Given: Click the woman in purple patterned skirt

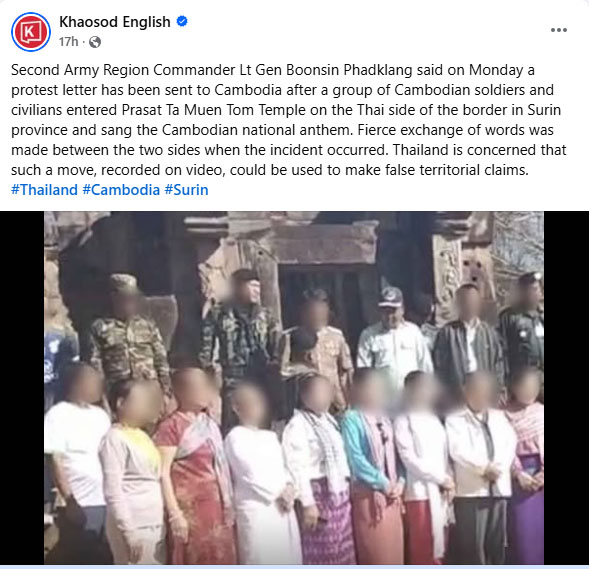Looking at the screenshot, I should pyautogui.click(x=321, y=469).
